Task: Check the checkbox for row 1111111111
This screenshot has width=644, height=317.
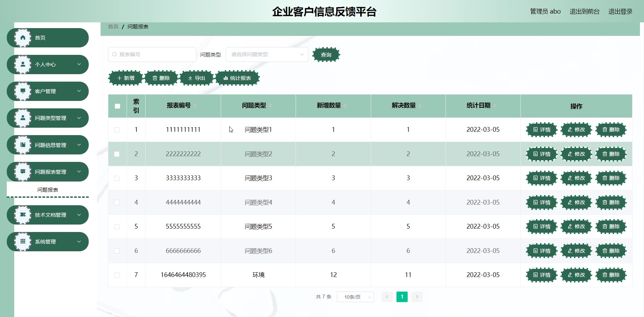Action: pyautogui.click(x=117, y=130)
